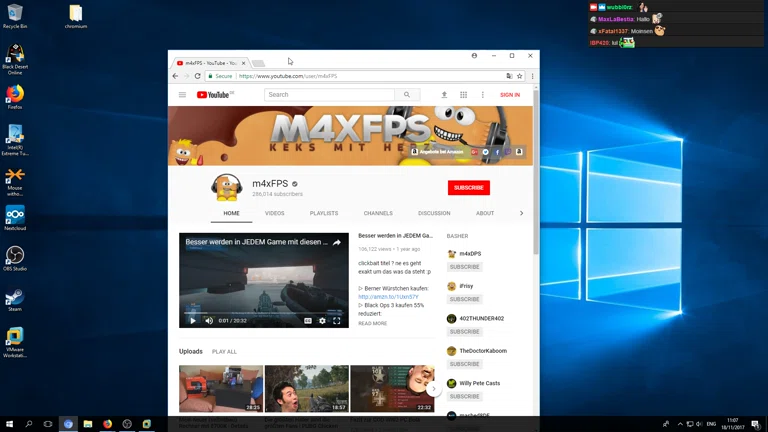The height and width of the screenshot is (432, 768).
Task: Reload the page in Chrome
Action: (x=197, y=76)
